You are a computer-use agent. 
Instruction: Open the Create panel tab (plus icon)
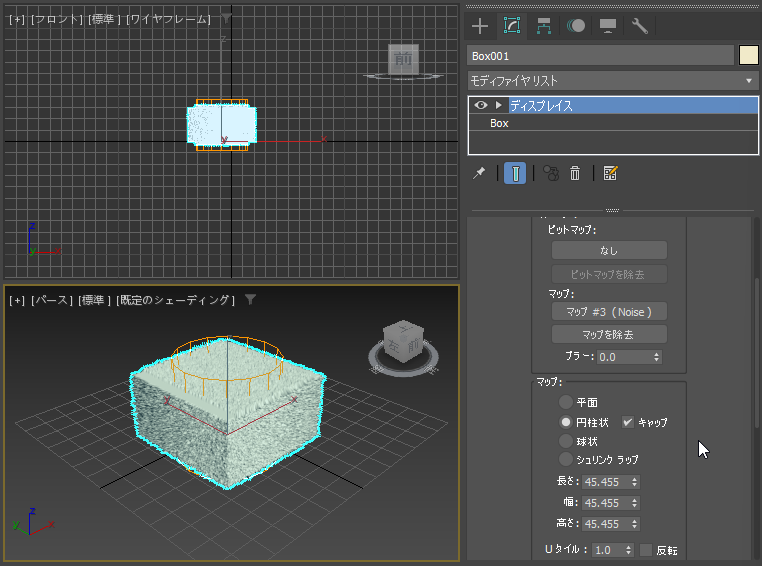[x=480, y=26]
